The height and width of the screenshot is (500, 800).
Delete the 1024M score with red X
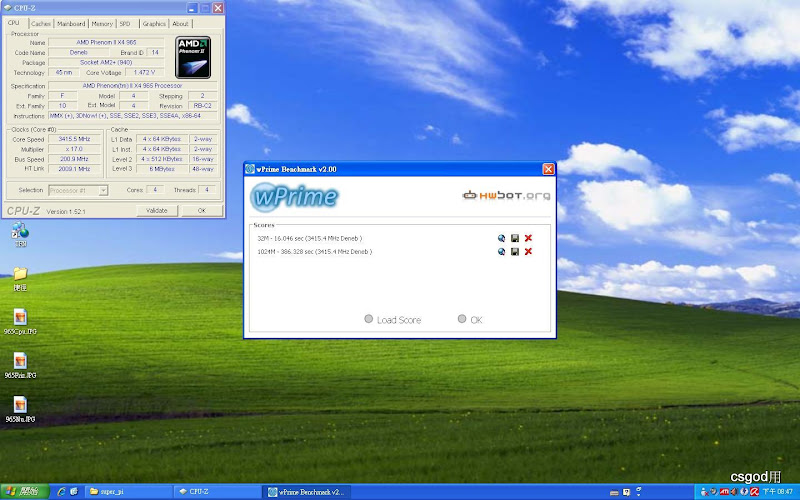(528, 252)
